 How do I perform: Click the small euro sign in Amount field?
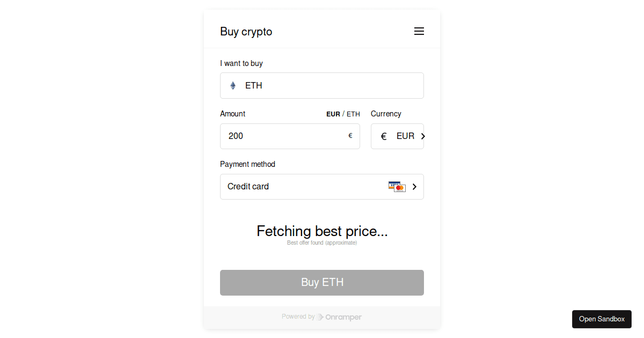350,136
